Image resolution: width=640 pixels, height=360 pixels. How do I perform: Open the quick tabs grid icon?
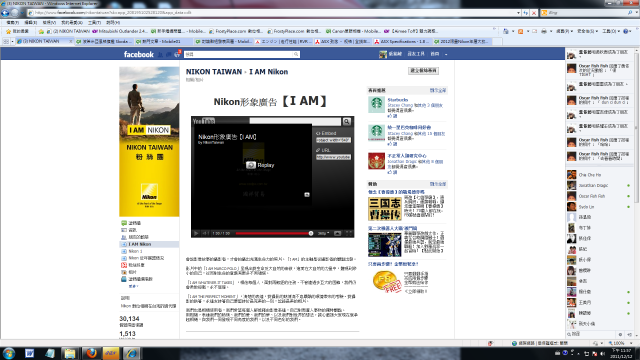point(6,41)
